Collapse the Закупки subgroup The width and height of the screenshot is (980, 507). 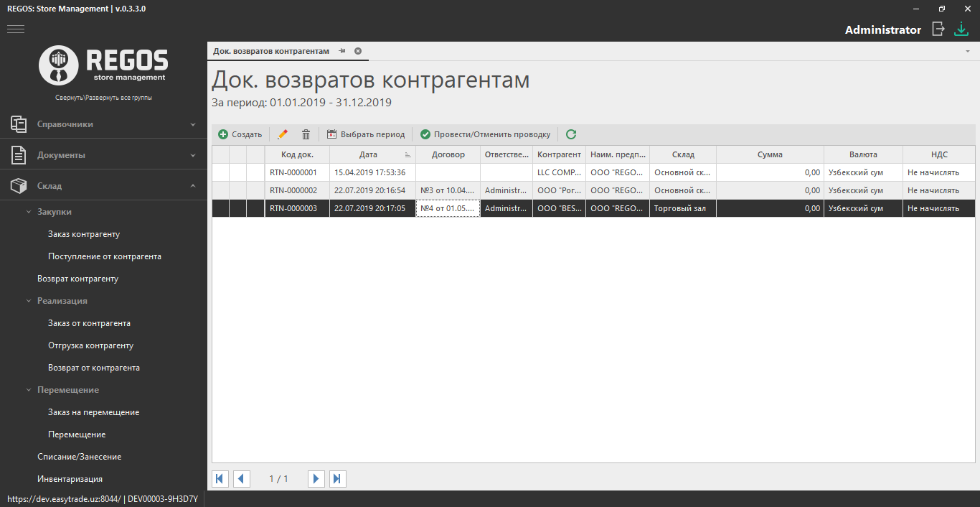[29, 212]
